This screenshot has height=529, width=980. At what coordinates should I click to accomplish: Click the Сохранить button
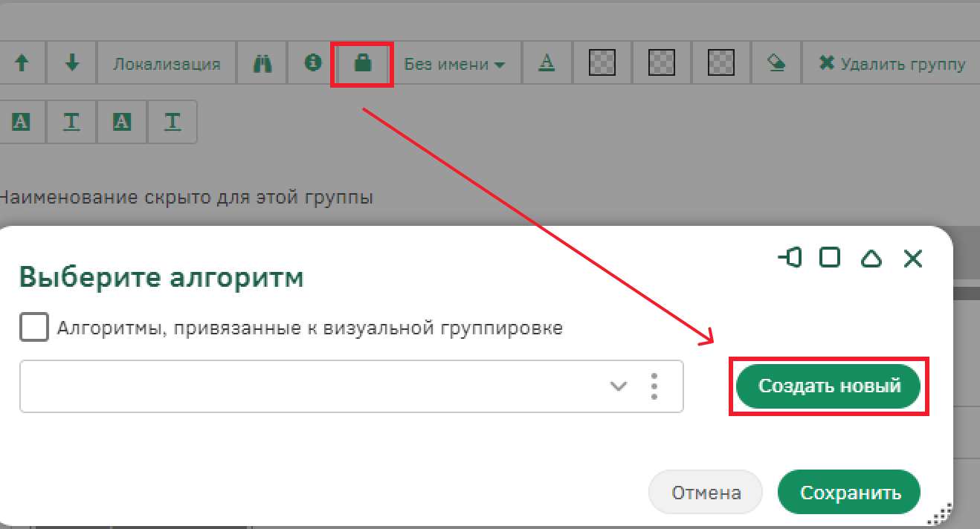[x=850, y=493]
